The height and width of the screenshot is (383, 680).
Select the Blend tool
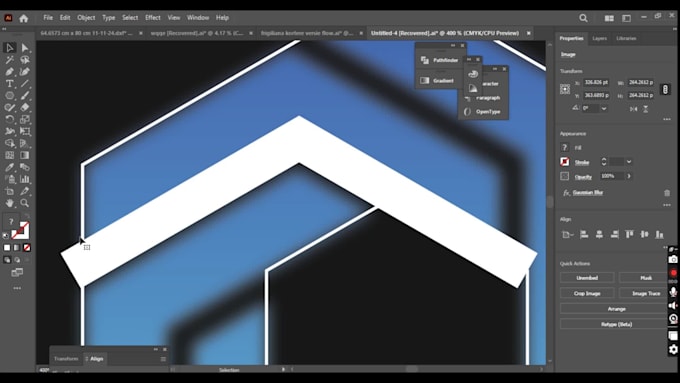tap(25, 167)
